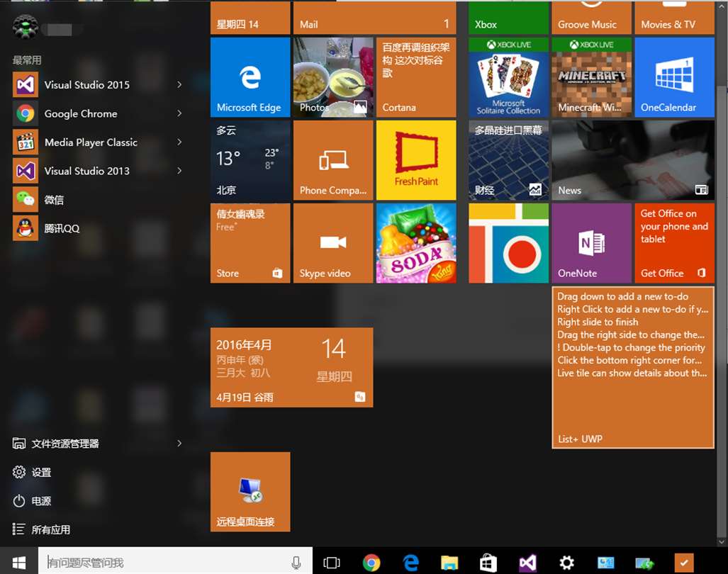The width and height of the screenshot is (728, 574).
Task: Click the Cortana search box
Action: (175, 563)
